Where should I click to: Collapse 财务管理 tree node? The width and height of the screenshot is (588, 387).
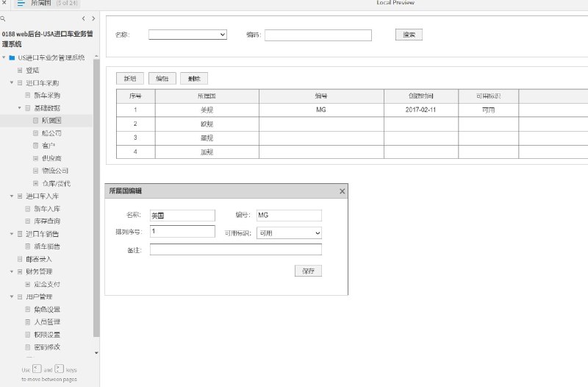[x=12, y=271]
